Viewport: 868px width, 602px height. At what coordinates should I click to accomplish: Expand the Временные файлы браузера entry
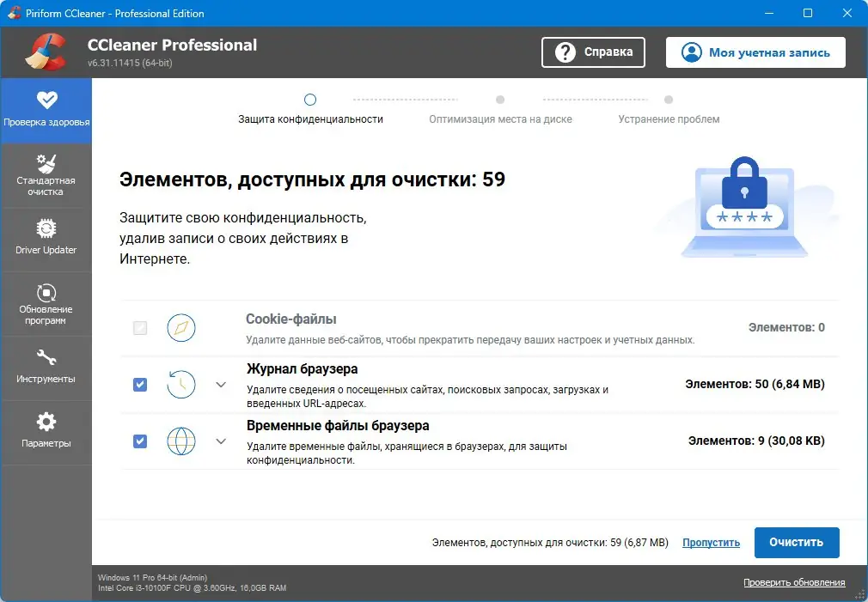click(x=221, y=441)
